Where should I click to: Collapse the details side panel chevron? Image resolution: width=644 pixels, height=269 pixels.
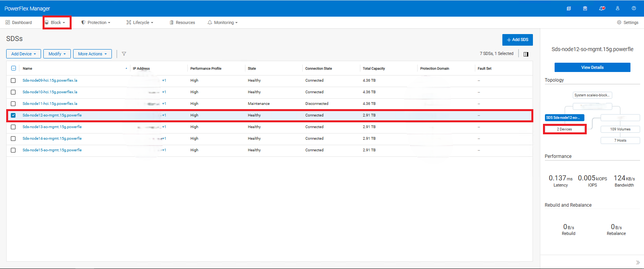(637, 262)
